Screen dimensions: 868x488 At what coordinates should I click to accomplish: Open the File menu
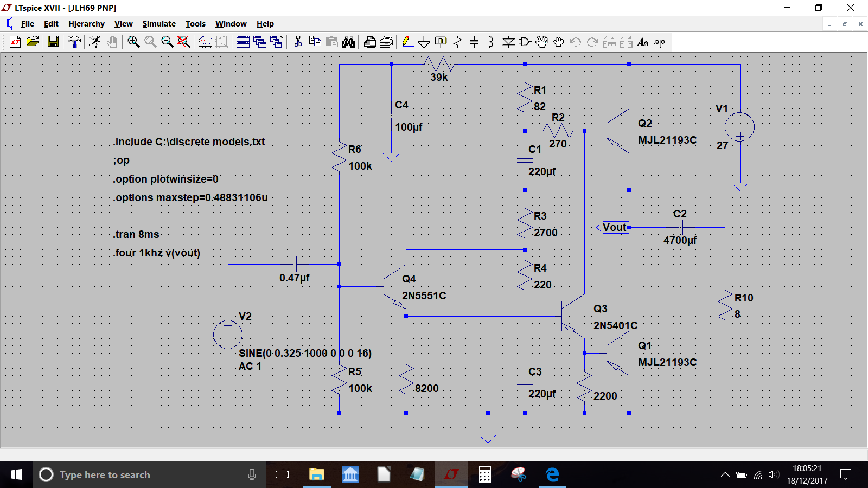click(x=28, y=24)
